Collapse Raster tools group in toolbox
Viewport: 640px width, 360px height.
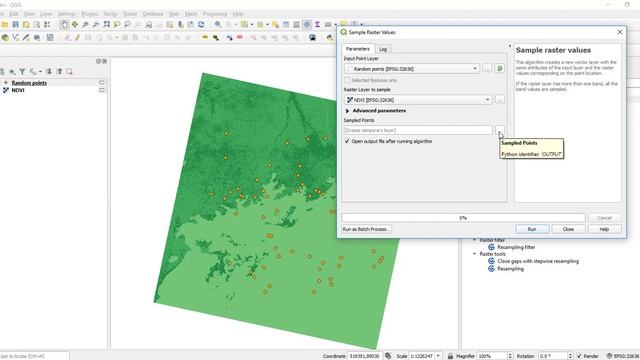(x=475, y=254)
